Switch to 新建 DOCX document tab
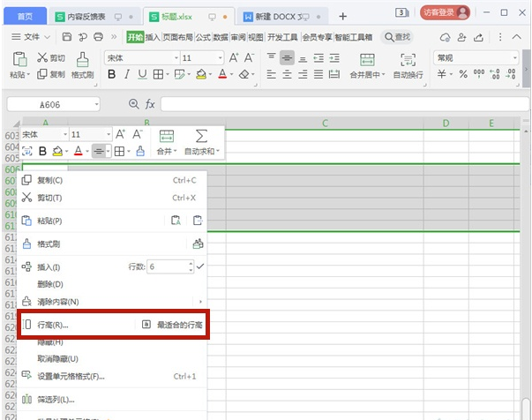The image size is (532, 420). [281, 16]
